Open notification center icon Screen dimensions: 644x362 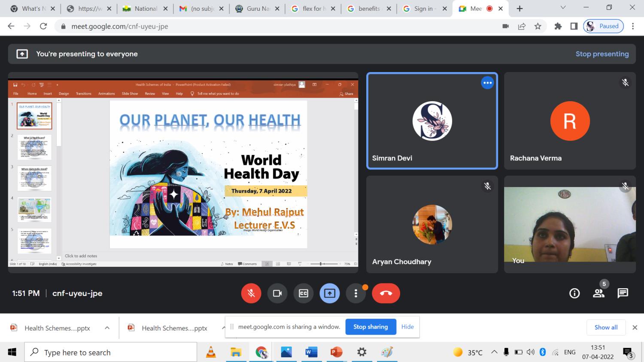pos(628,353)
